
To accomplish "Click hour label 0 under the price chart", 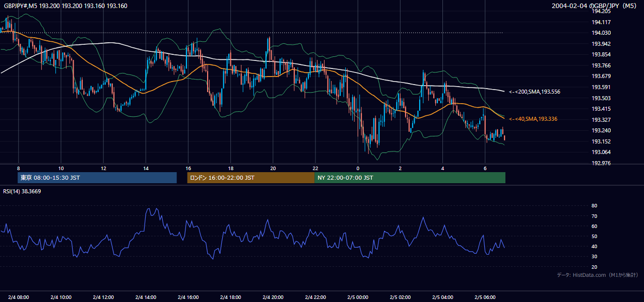I will 358,168.
